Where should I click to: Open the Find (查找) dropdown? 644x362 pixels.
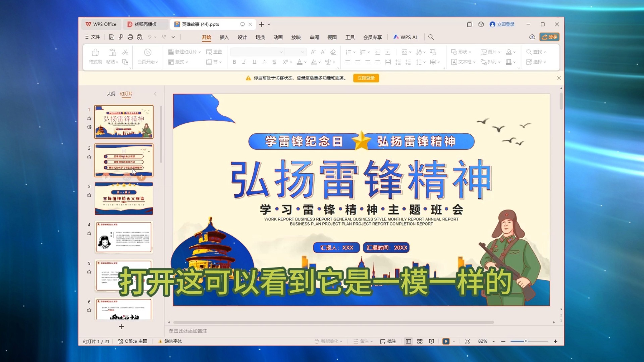click(536, 52)
